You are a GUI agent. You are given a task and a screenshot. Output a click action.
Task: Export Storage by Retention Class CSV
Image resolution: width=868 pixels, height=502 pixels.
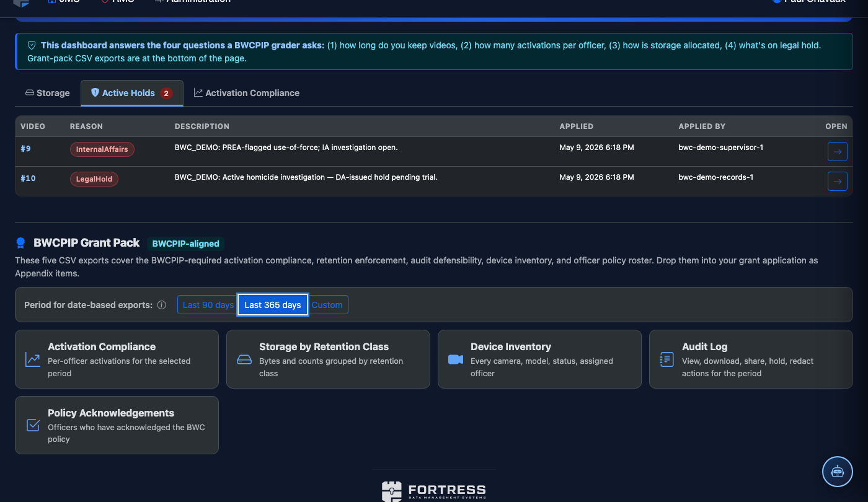click(328, 359)
